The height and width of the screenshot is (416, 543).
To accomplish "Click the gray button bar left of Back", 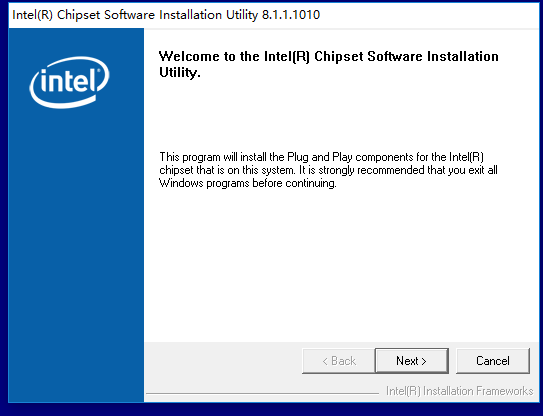I will click(223, 361).
